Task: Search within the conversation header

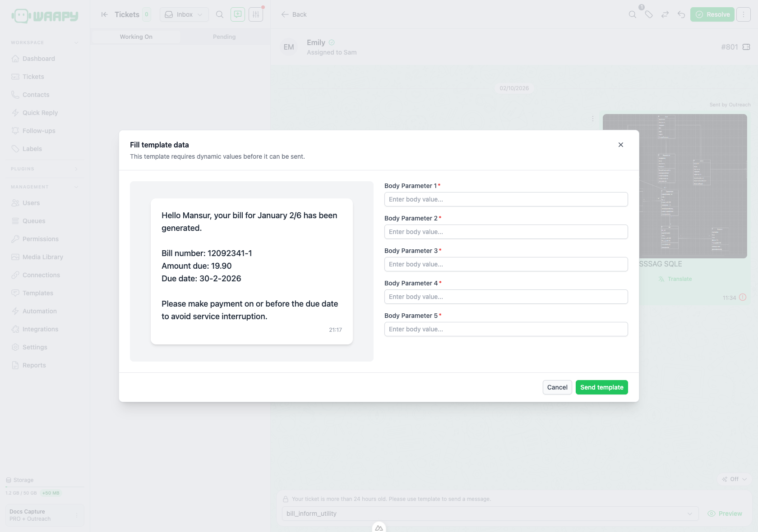Action: (x=633, y=14)
